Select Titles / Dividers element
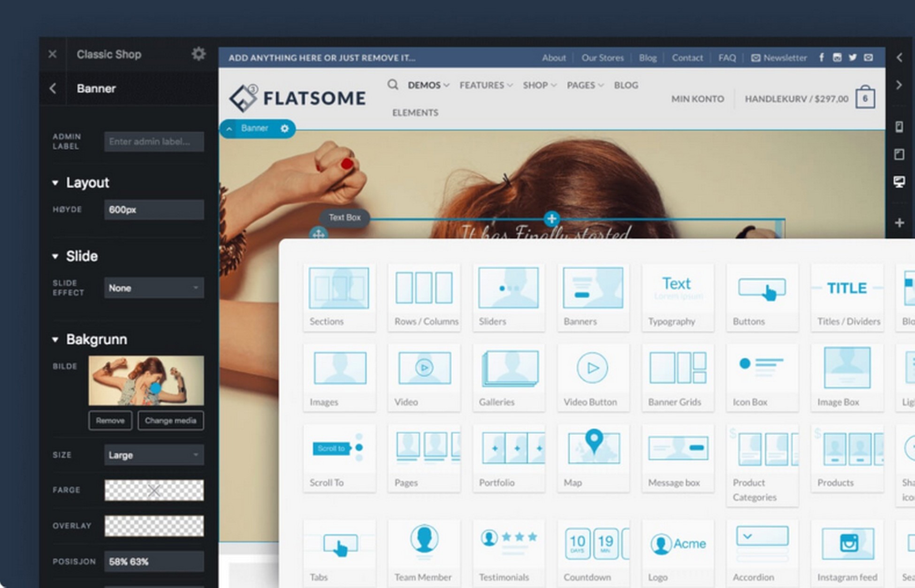 pos(847,297)
